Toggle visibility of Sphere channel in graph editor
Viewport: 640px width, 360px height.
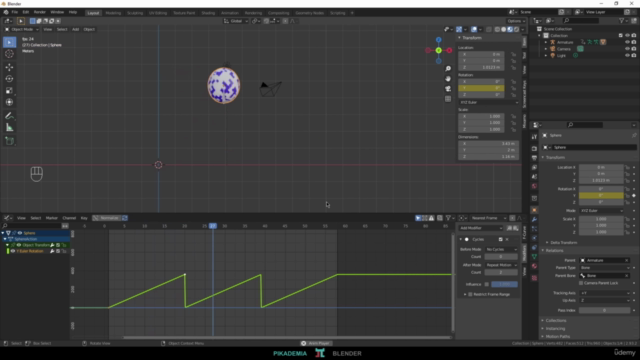(20, 233)
